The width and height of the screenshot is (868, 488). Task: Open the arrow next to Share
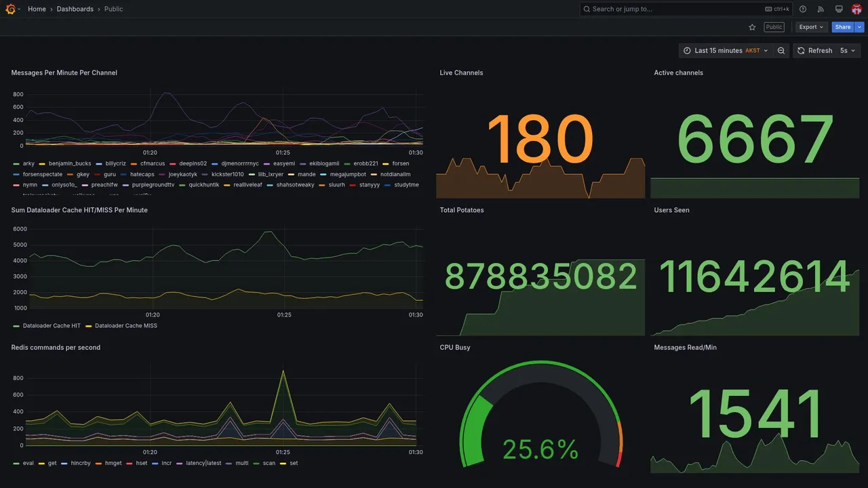[x=860, y=27]
